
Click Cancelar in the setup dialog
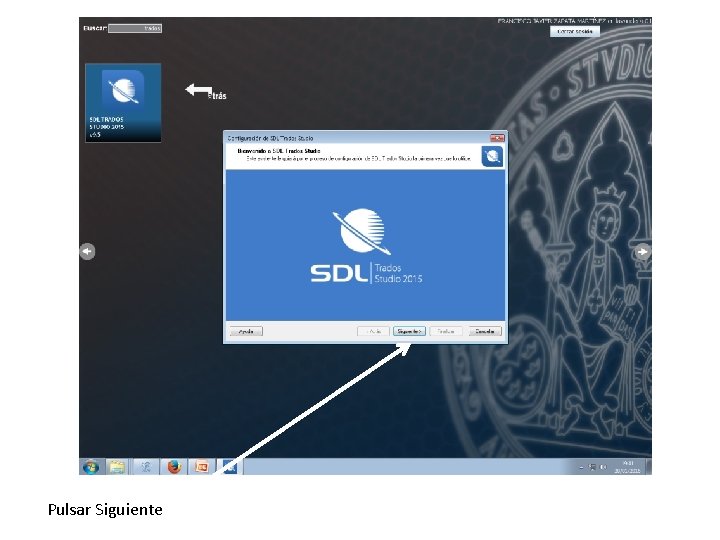point(485,331)
